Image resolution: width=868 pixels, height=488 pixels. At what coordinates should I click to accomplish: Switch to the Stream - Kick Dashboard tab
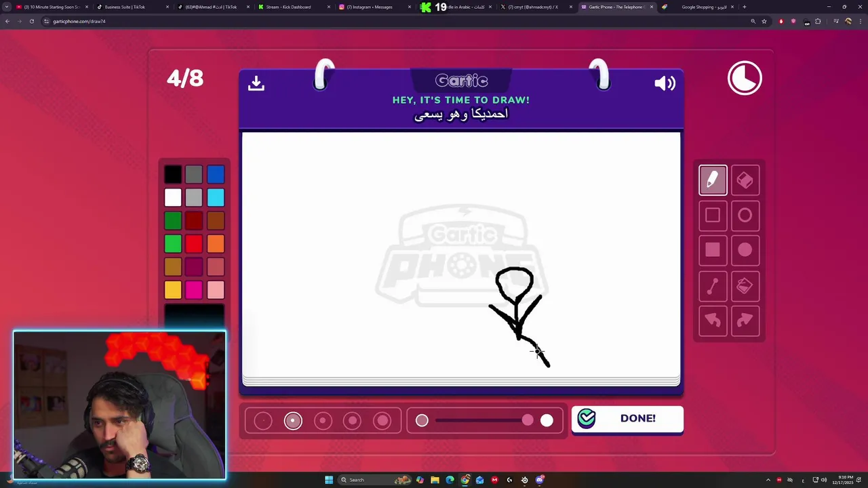tap(294, 7)
